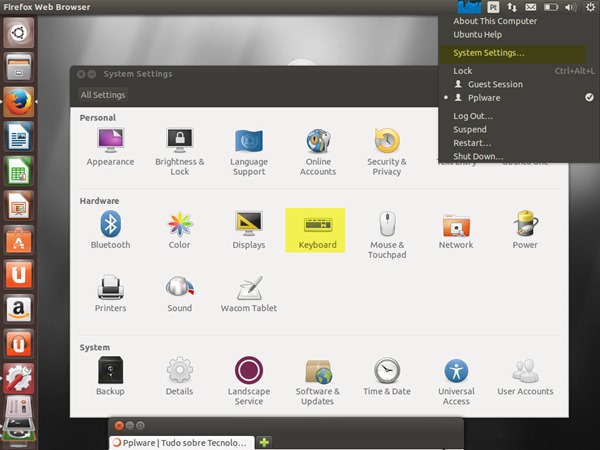600x450 pixels.
Task: Open Landscape Service settings
Action: (249, 380)
